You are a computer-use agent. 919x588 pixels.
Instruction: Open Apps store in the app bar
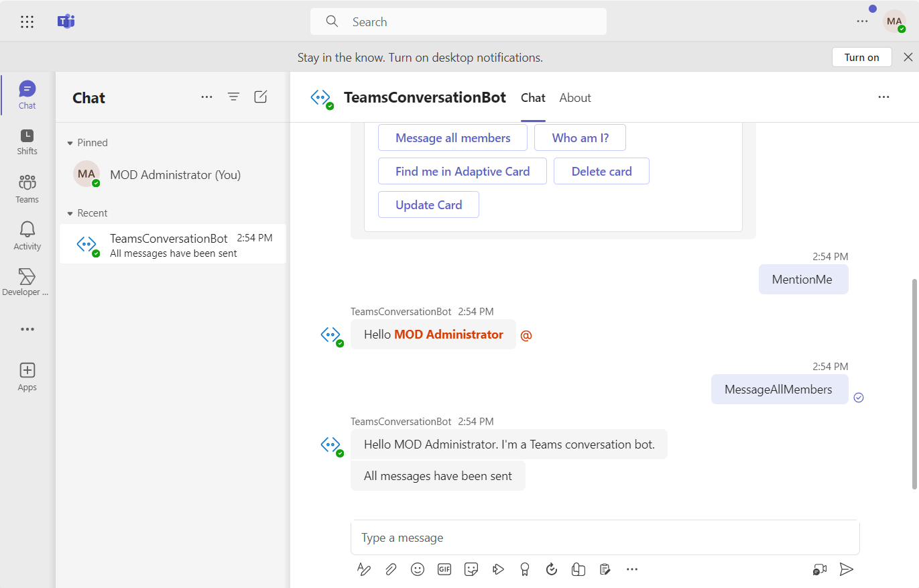pyautogui.click(x=27, y=377)
